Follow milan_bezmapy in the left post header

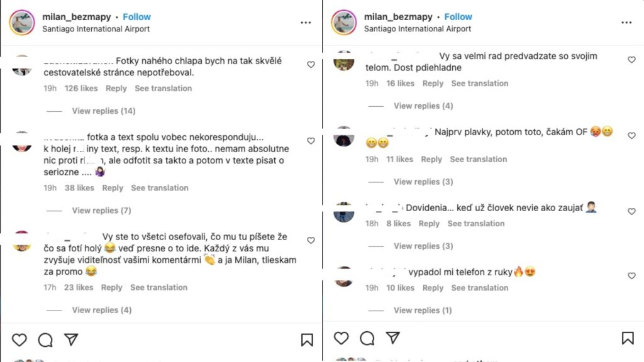tap(136, 17)
